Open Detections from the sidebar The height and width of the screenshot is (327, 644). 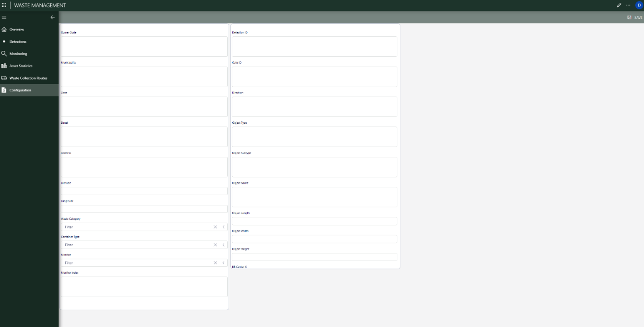(x=18, y=41)
